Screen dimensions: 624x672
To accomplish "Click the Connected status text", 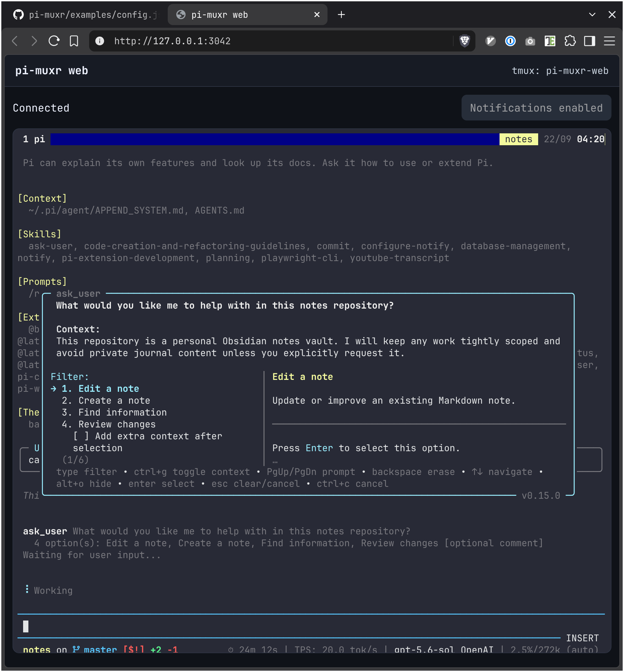I will [41, 108].
